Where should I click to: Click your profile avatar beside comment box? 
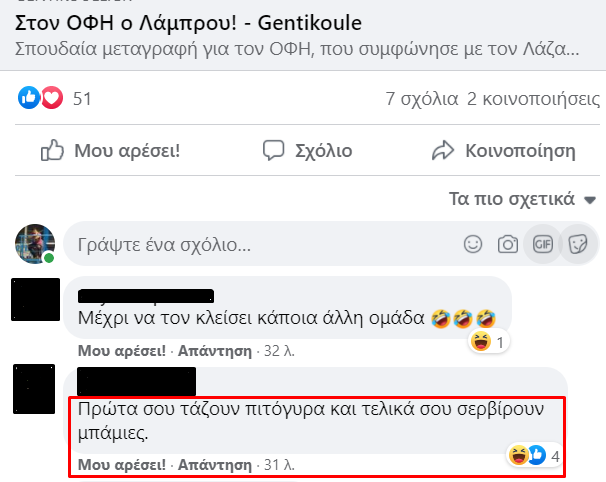(x=34, y=244)
